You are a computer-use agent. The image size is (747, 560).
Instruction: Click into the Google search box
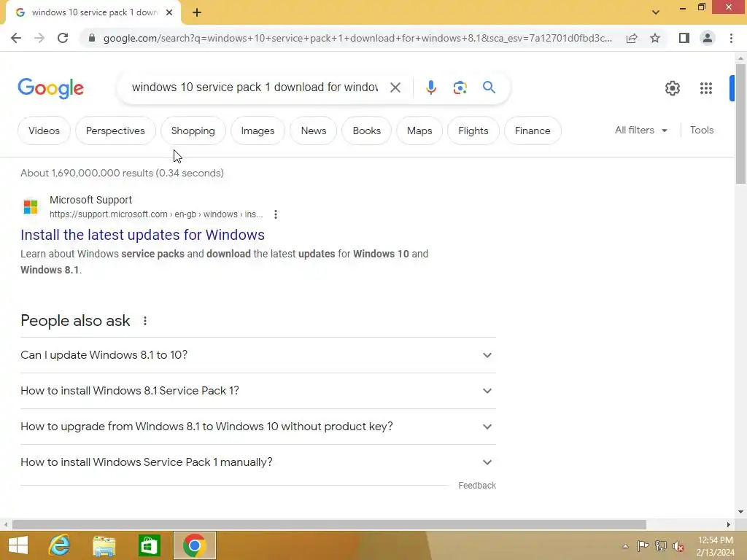255,87
